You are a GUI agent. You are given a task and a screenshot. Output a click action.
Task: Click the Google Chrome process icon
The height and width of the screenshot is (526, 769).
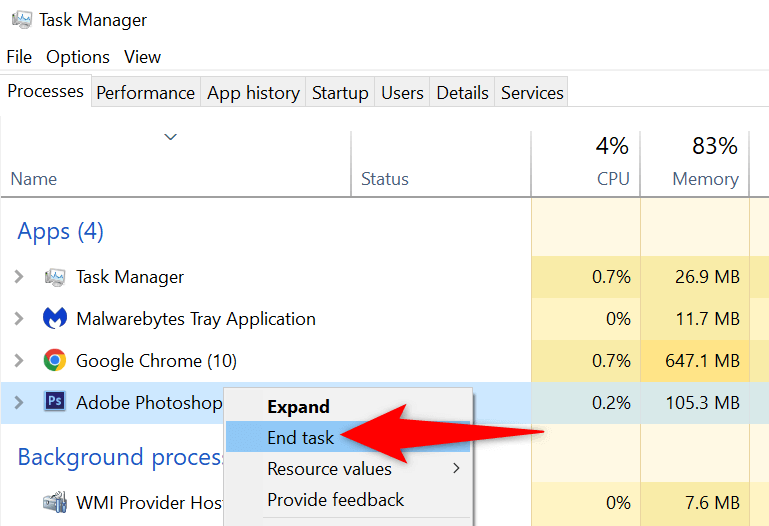pos(55,360)
